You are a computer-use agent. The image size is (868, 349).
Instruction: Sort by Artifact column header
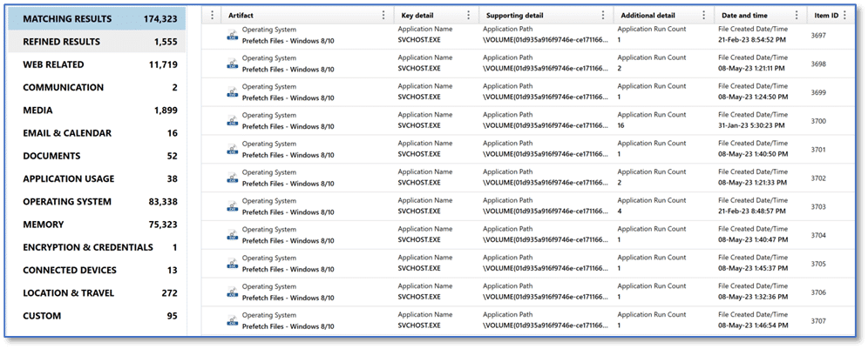[x=241, y=16]
